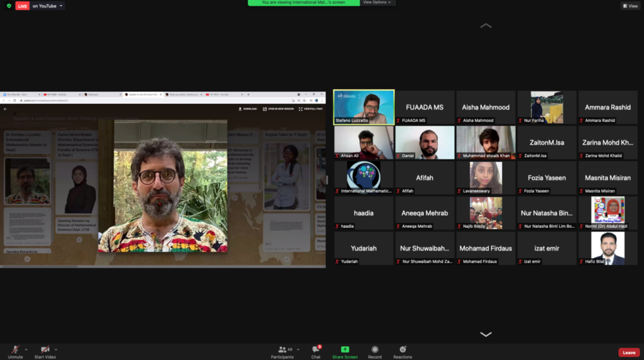Toggle Start Video camera
Viewport: 644px width, 360px height.
coord(45,350)
